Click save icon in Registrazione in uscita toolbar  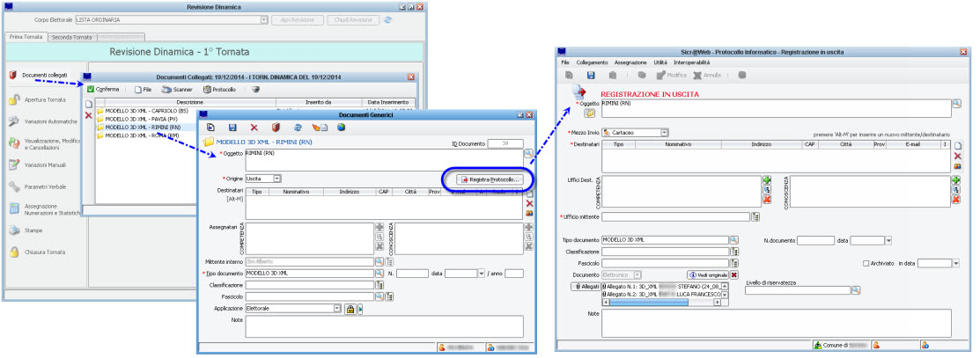(x=591, y=75)
